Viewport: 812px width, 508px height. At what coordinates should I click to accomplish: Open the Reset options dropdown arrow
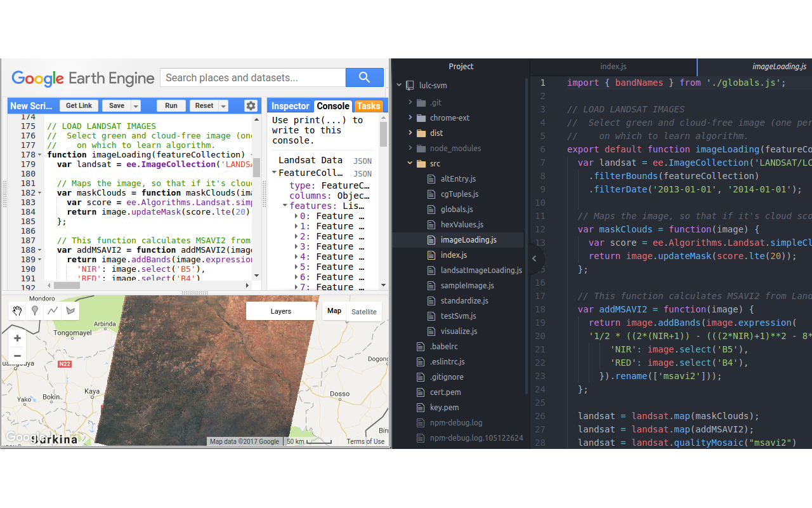(x=223, y=106)
